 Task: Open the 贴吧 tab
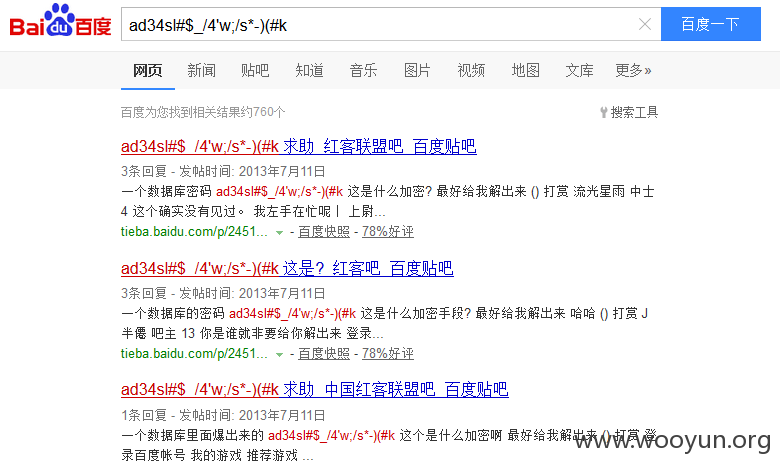(255, 71)
